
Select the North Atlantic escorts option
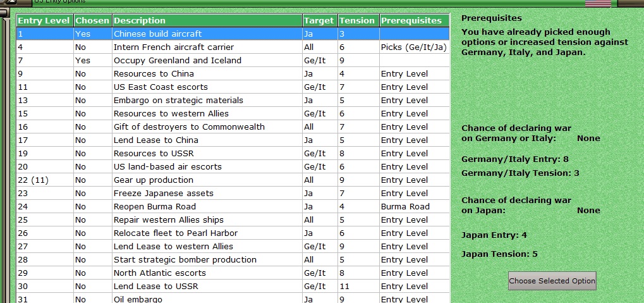tap(233, 273)
